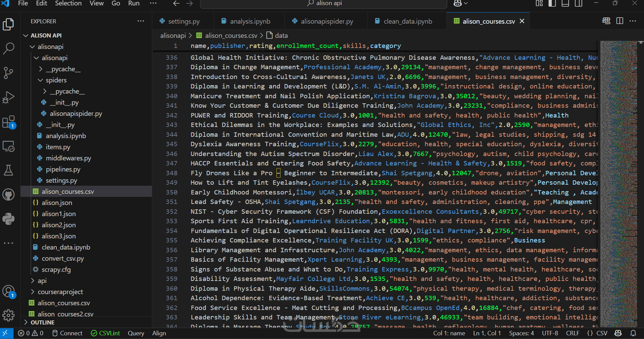
Task: Change line endings via CRLF indicator
Action: (573, 333)
